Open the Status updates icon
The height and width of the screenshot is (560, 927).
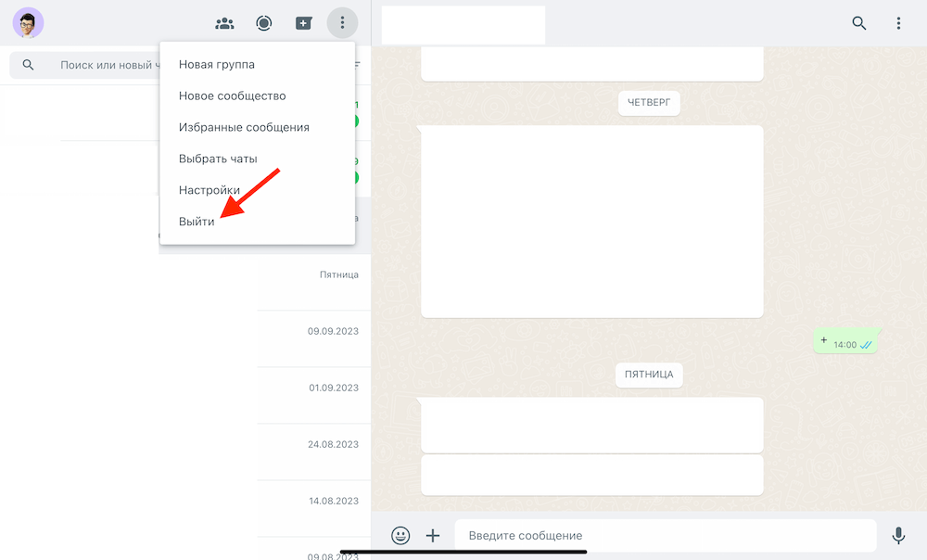click(264, 23)
